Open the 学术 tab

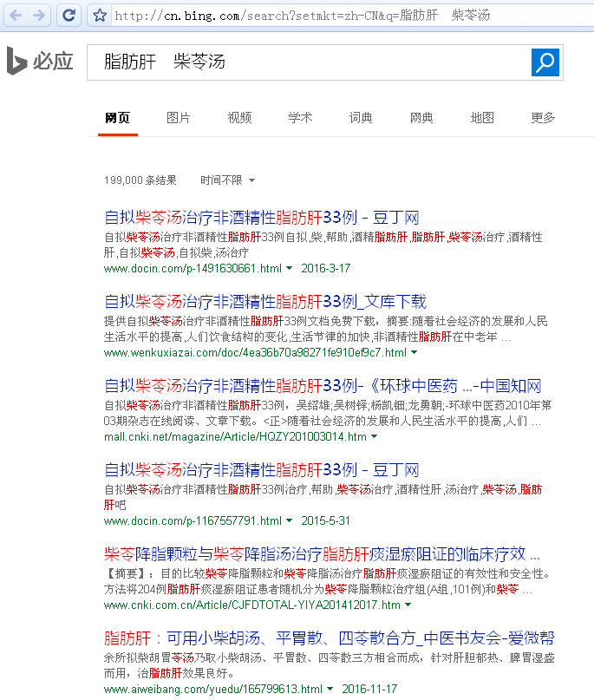[300, 118]
